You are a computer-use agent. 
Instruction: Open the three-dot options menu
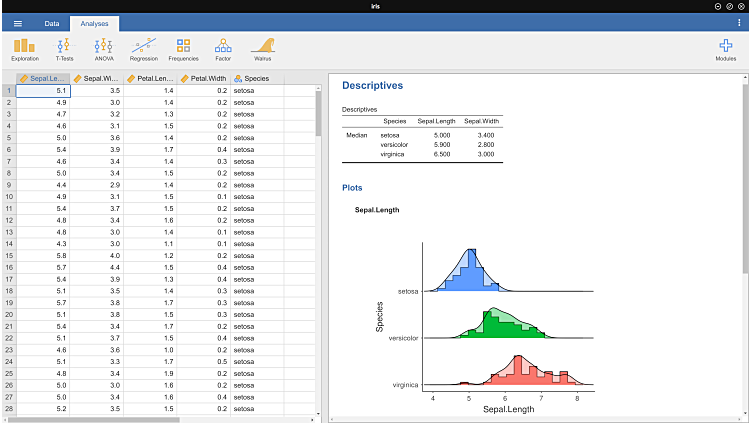tap(739, 23)
